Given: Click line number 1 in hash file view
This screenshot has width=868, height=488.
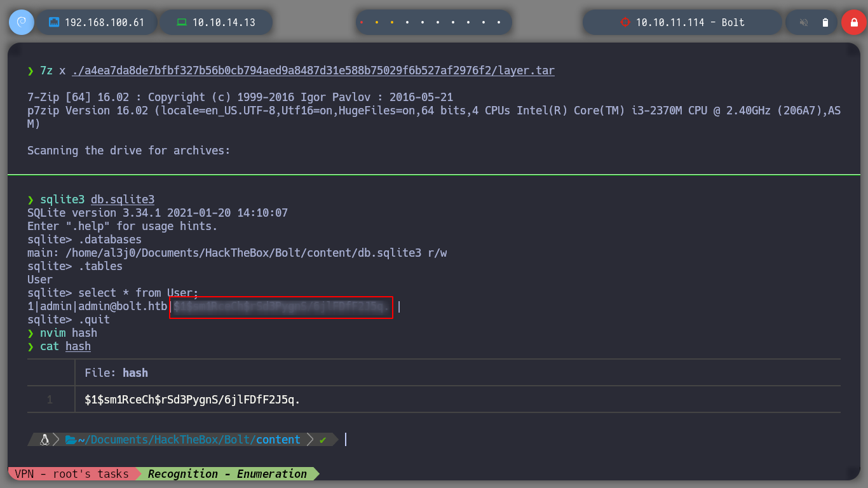Looking at the screenshot, I should 50,400.
